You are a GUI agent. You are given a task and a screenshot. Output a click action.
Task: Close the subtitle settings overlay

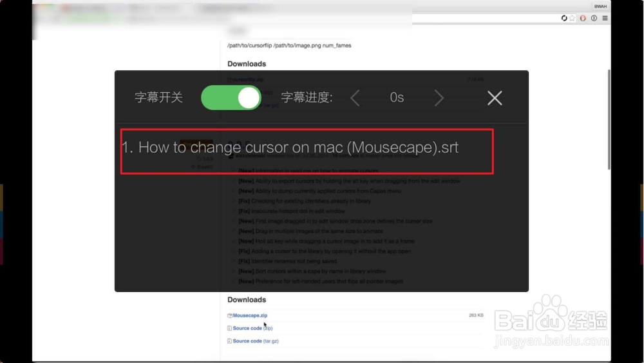coord(495,98)
